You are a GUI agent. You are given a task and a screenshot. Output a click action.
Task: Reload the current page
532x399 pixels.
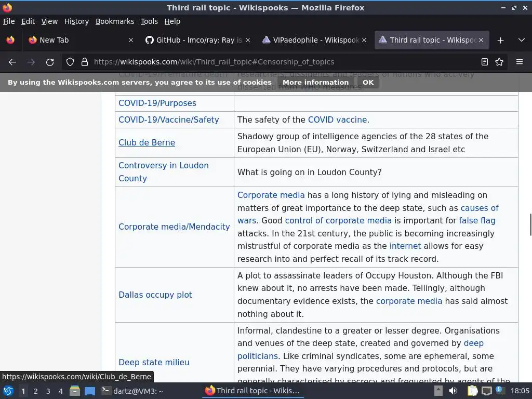coord(50,62)
